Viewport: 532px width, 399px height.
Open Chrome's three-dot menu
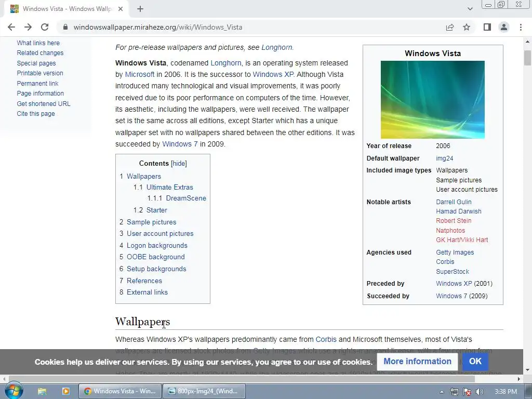[521, 27]
